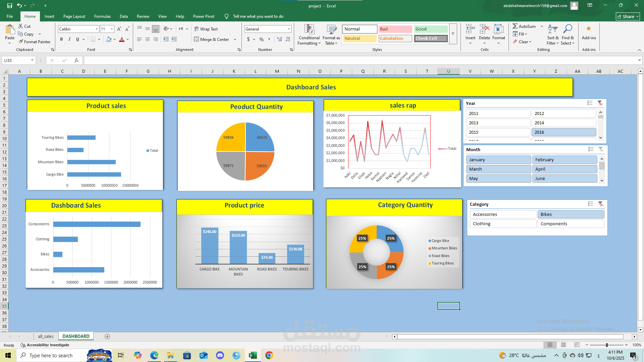This screenshot has width=644, height=362.
Task: Open the Page Layout tab
Action: [x=74, y=16]
